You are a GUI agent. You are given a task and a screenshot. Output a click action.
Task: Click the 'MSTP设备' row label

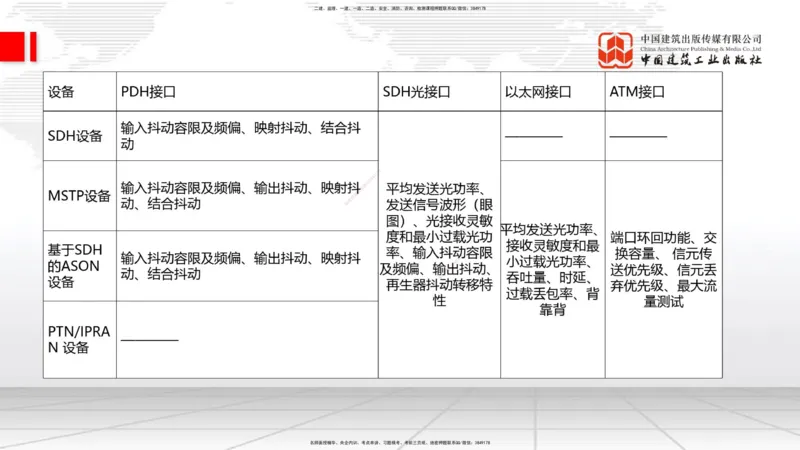pyautogui.click(x=79, y=195)
